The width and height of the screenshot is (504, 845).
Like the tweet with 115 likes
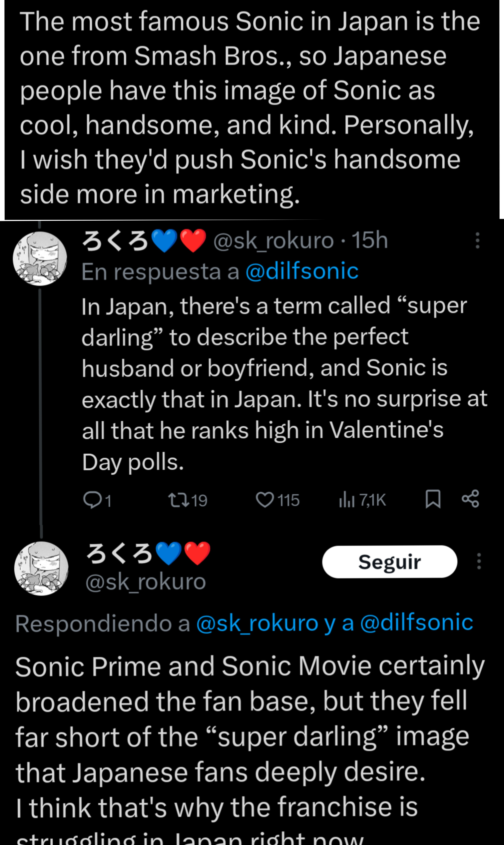coord(265,500)
